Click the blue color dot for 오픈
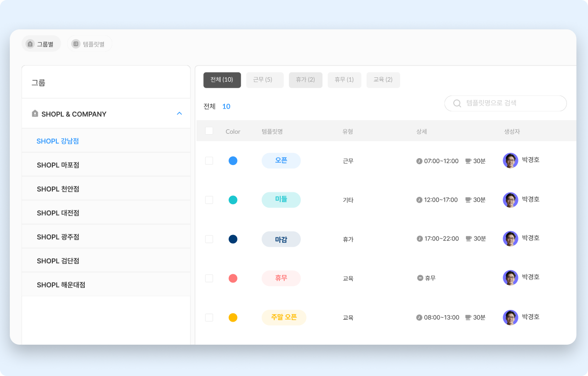This screenshot has width=588, height=376. pos(233,161)
